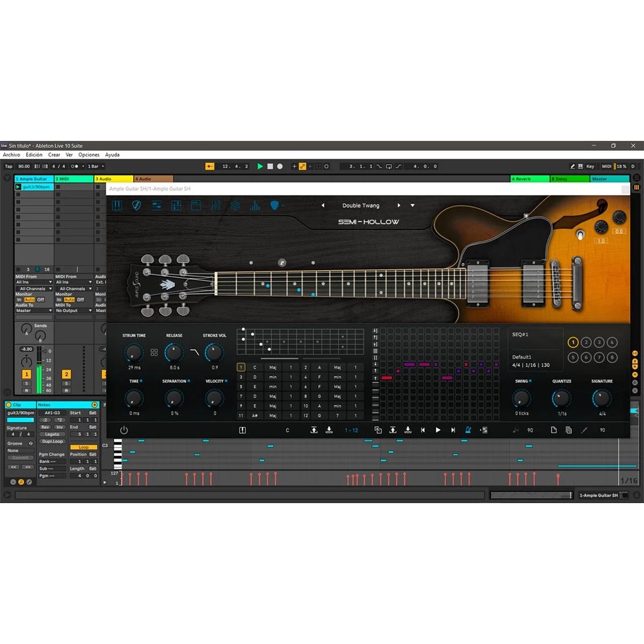The image size is (644, 644).
Task: Open the Opciones menu
Action: pos(89,155)
